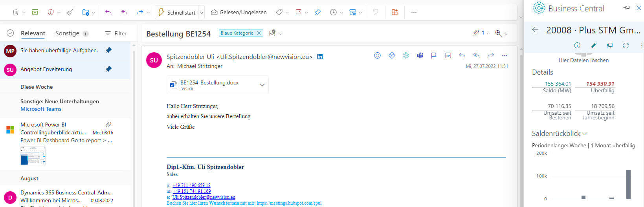The height and width of the screenshot is (207, 644).
Task: Switch to the Sonstige inbox tab
Action: click(x=67, y=33)
